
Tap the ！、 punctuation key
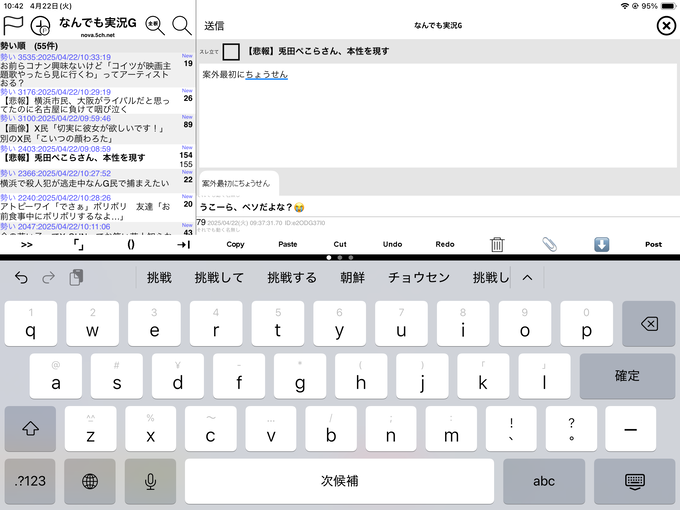pyautogui.click(x=511, y=428)
